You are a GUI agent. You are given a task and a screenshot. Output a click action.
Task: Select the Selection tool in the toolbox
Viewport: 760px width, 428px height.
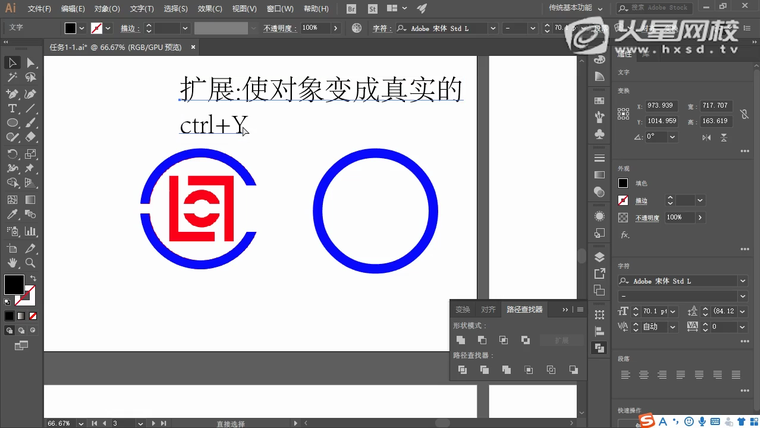tap(12, 63)
